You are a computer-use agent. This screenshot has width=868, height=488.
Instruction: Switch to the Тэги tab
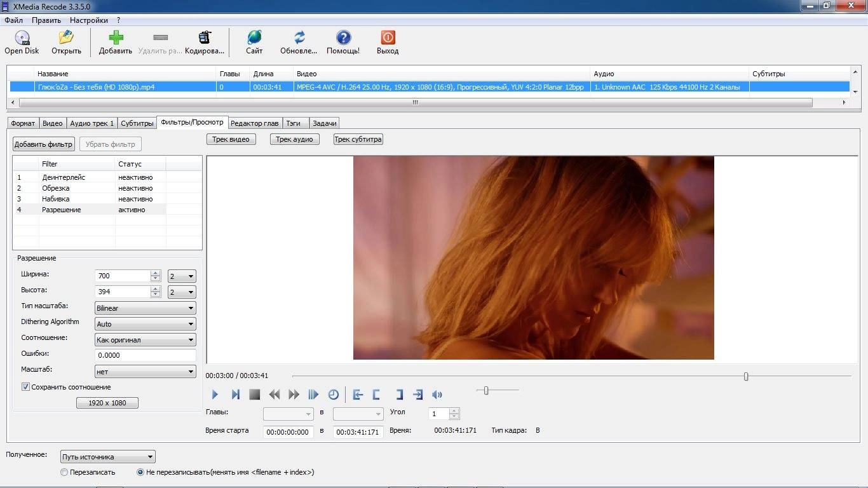(295, 123)
